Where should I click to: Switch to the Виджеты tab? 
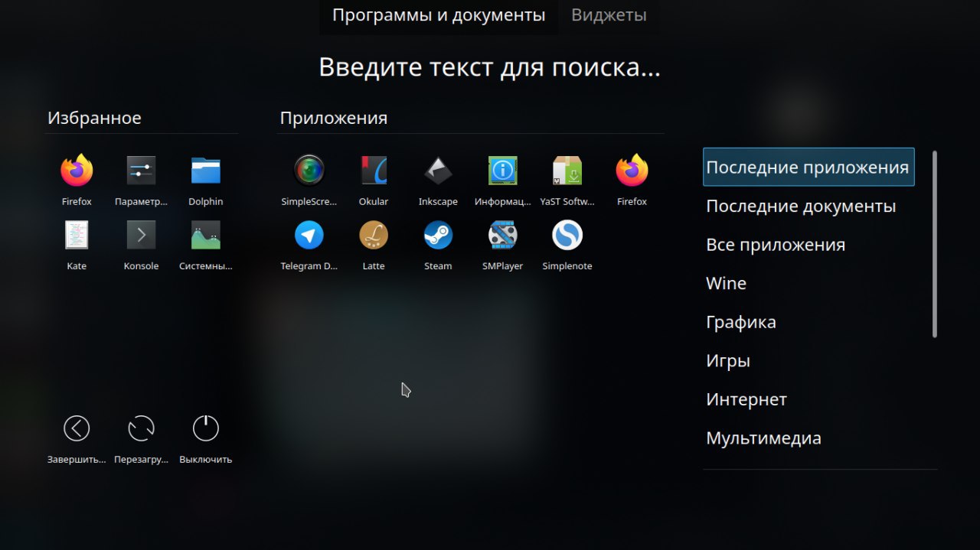point(609,15)
